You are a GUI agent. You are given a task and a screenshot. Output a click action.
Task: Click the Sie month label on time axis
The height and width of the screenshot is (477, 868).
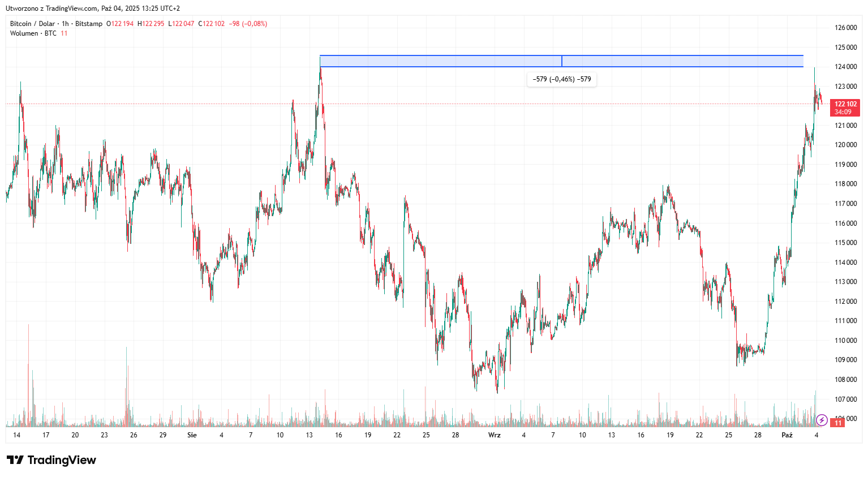click(192, 435)
